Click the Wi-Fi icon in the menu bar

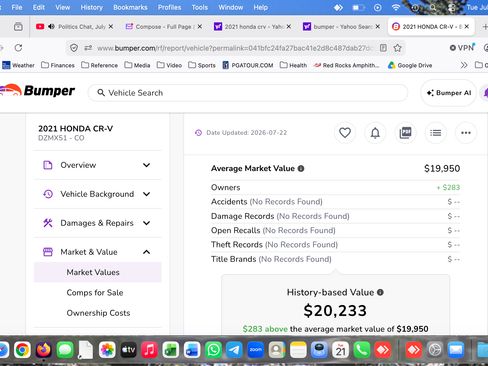tap(396, 7)
